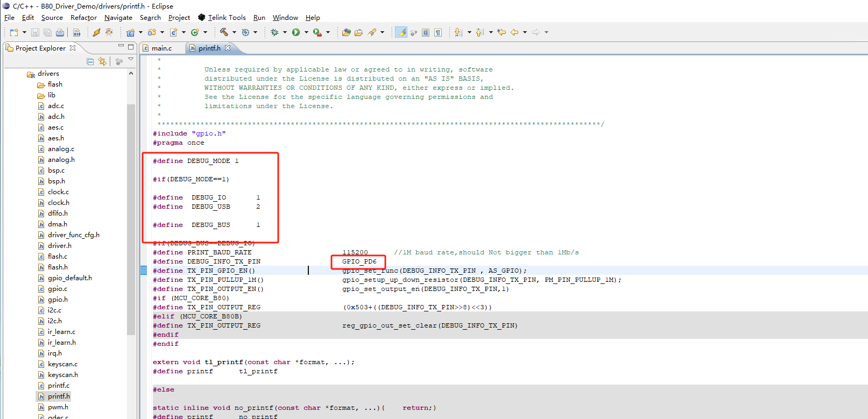
Task: Click the Open Task folder icon
Action: (358, 32)
